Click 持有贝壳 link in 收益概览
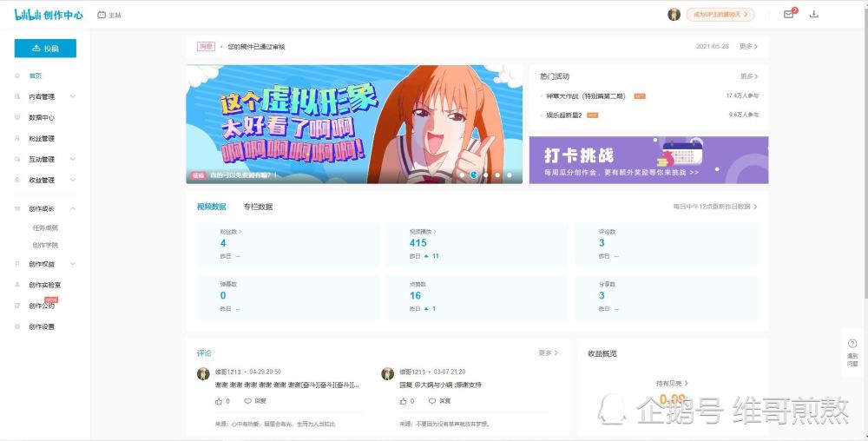This screenshot has height=441, width=868. 672,383
